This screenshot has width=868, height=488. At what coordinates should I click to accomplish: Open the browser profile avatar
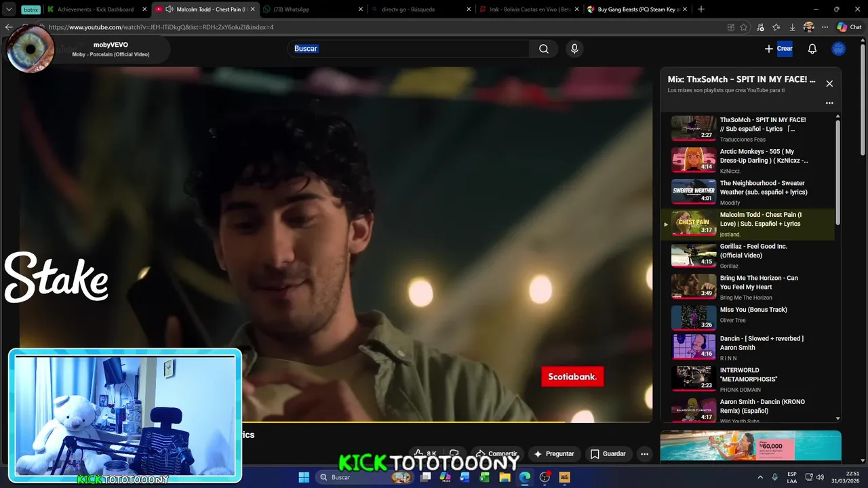[x=808, y=27]
